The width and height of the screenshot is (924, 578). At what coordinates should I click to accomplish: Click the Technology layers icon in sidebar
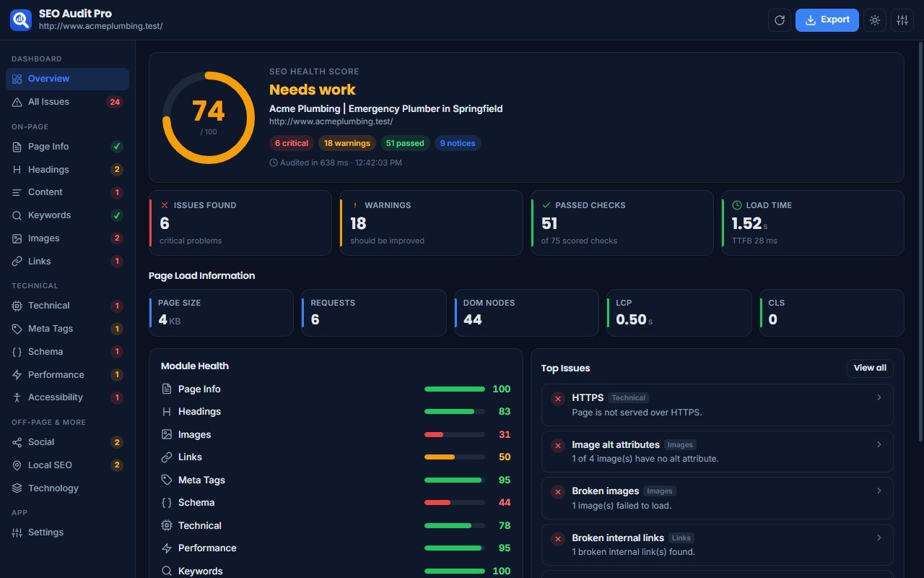17,488
